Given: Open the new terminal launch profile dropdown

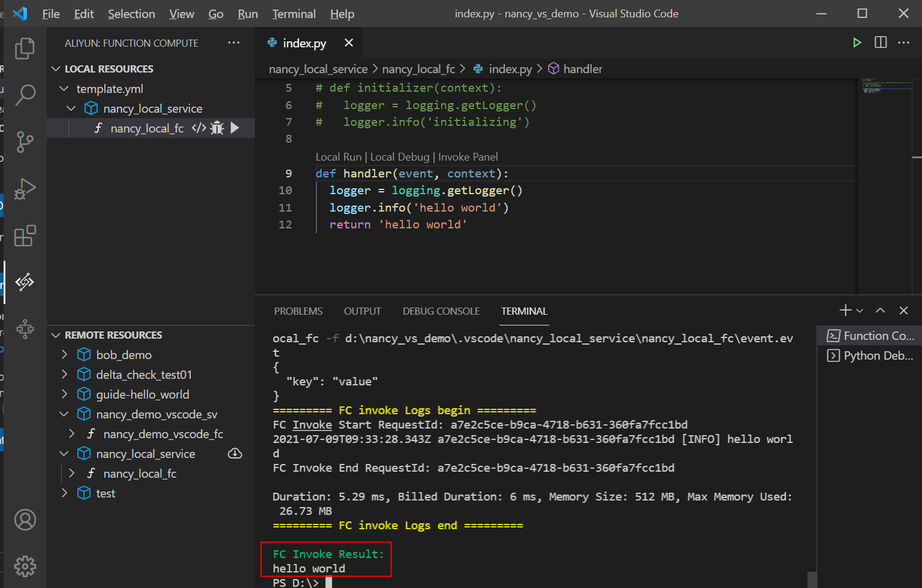Looking at the screenshot, I should click(x=860, y=310).
